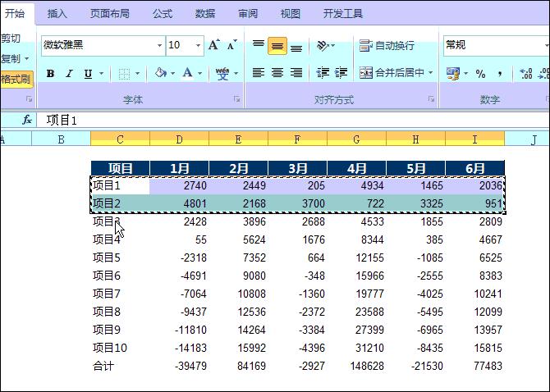This screenshot has width=550, height=392.
Task: Center text horizontally
Action: coord(277,73)
